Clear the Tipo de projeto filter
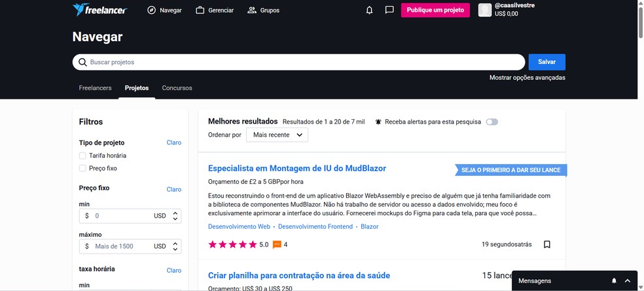This screenshot has width=644, height=291. [x=173, y=143]
